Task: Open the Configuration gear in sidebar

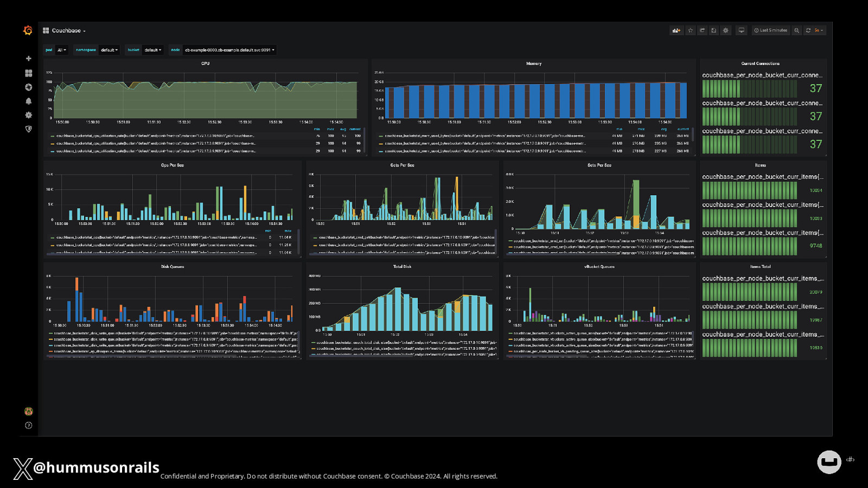Action: tap(29, 115)
